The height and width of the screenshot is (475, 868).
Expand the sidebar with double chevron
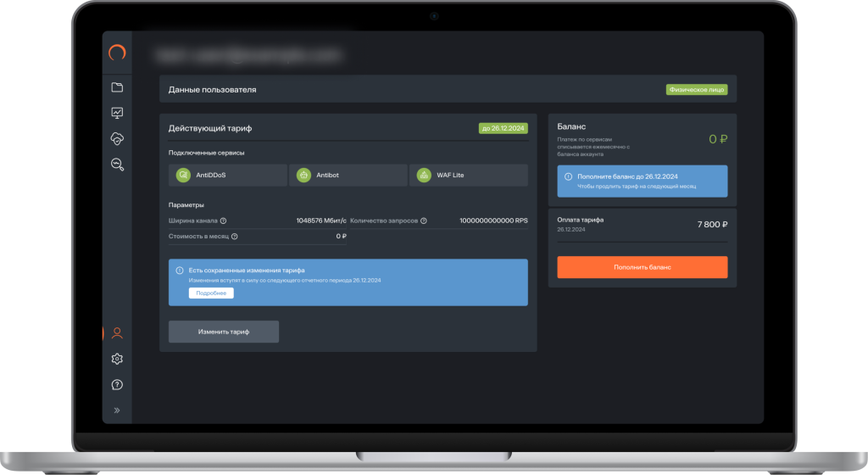click(x=117, y=411)
